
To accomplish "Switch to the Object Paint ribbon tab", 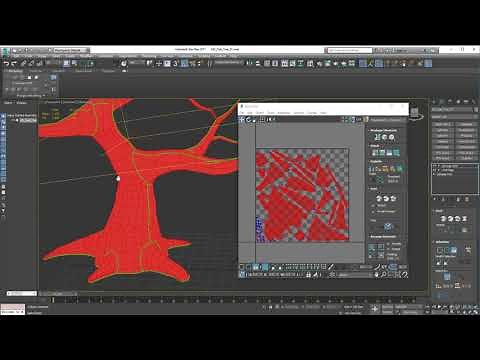I will [83, 71].
